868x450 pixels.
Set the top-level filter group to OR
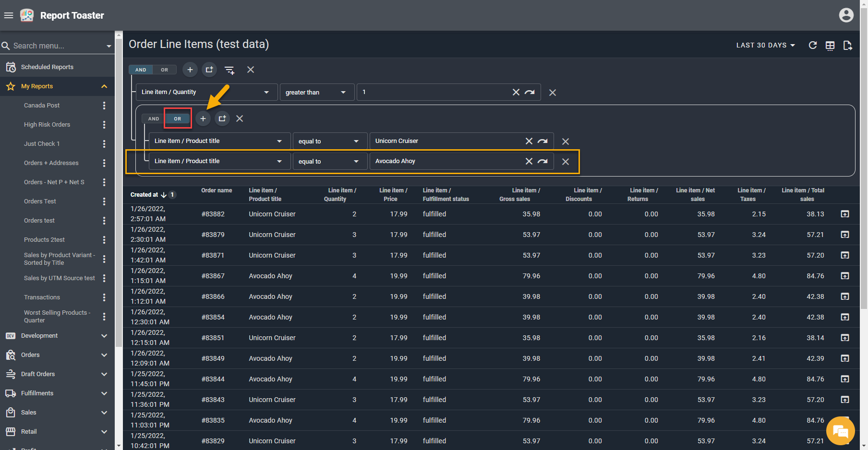[165, 70]
